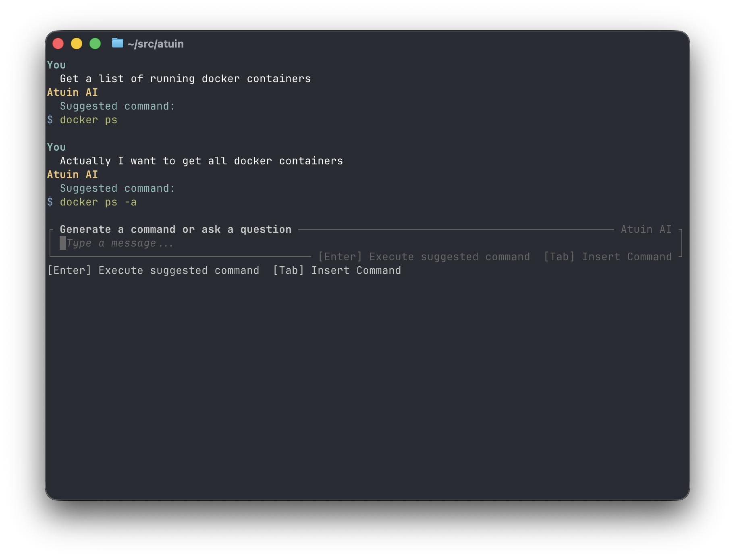Click the dollar prompt before 'docker ps -a'
The width and height of the screenshot is (735, 560).
(50, 202)
